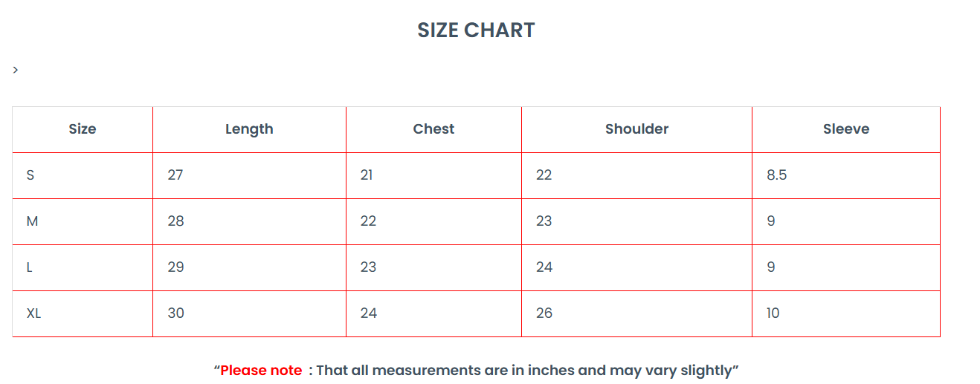980x384 pixels.
Task: Select the Sleeve column header
Action: 846,129
